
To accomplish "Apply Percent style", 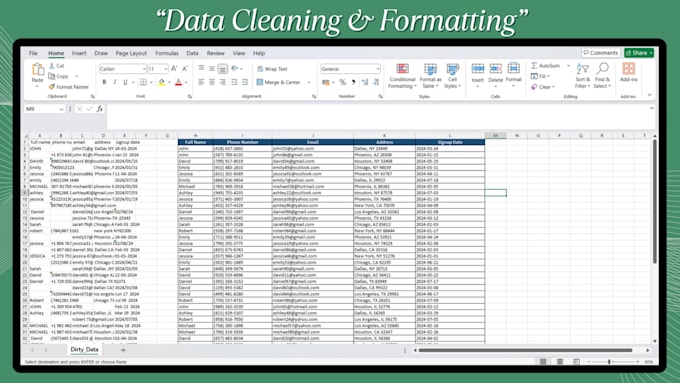I will [343, 82].
